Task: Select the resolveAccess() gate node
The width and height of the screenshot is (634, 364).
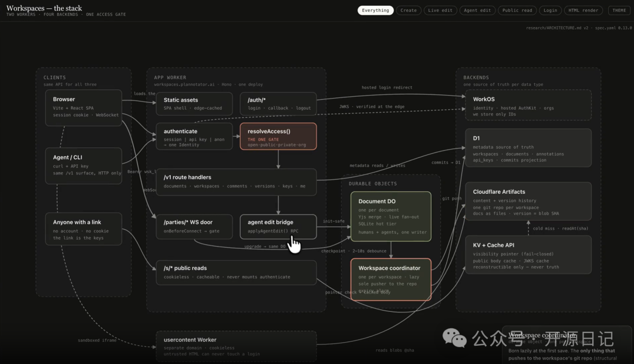Action: click(x=278, y=137)
